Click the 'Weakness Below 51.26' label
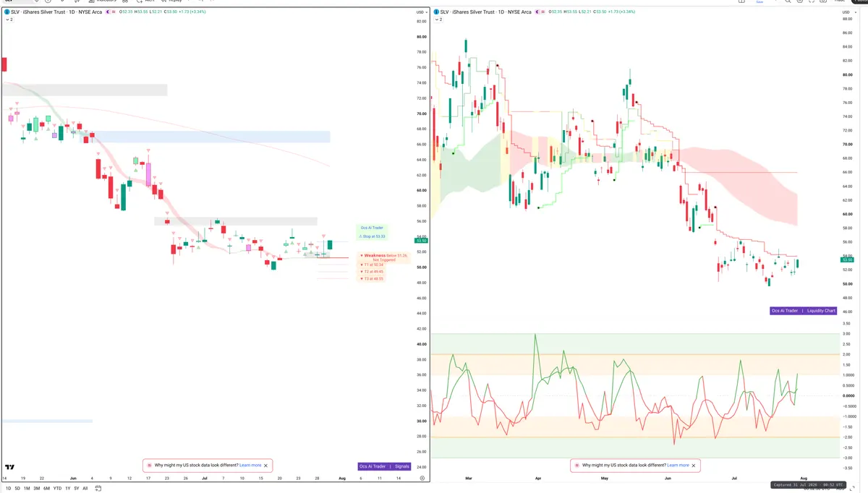 (x=385, y=257)
